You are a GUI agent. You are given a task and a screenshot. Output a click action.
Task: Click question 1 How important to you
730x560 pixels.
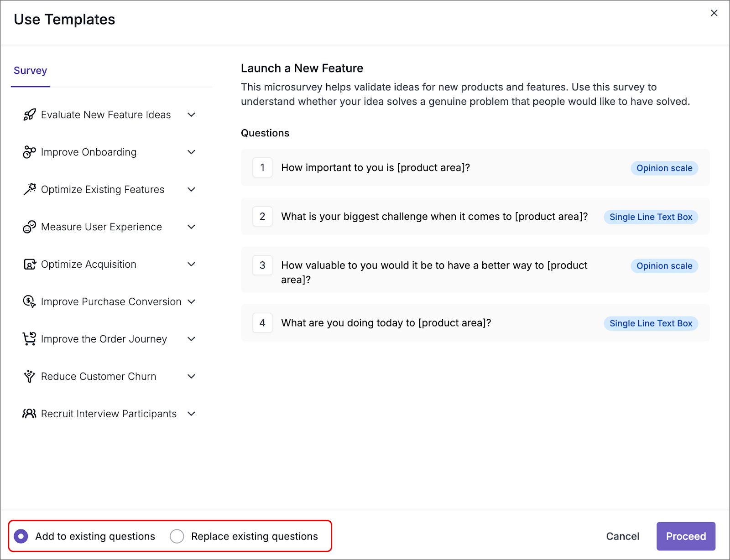(x=375, y=168)
